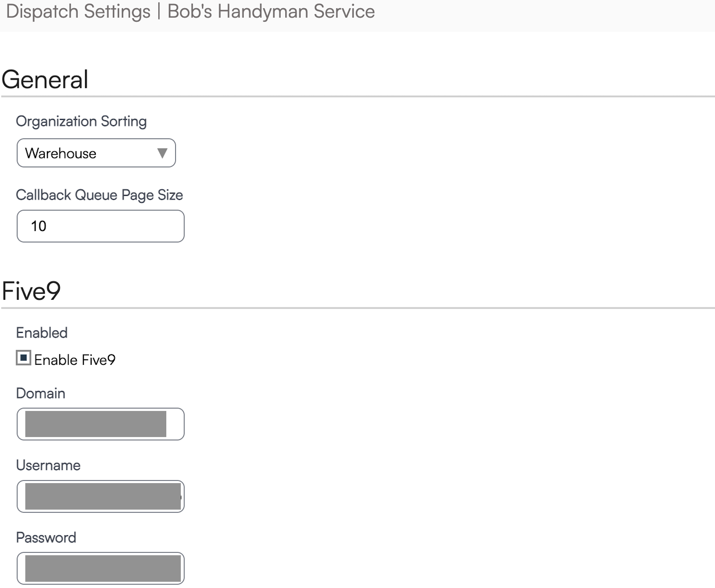
Task: Click 'Dispatch Settings' in the page title
Action: [78, 11]
